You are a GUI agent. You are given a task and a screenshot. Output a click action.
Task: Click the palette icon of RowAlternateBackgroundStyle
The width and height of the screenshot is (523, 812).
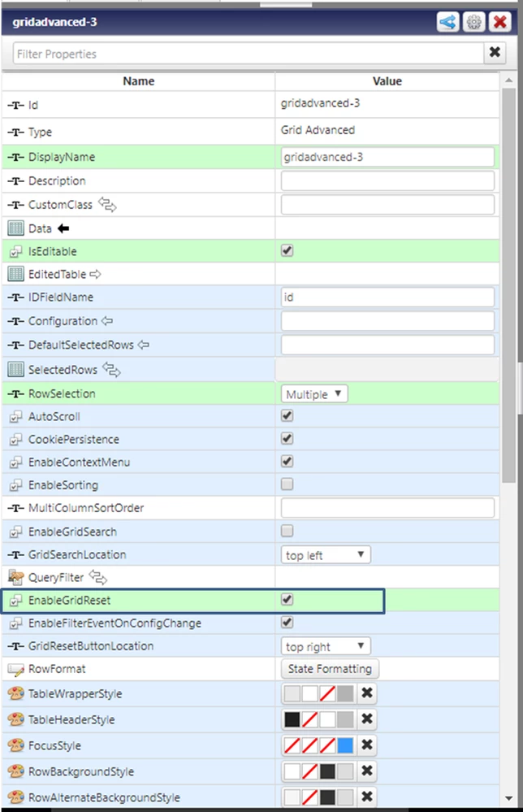[16, 797]
